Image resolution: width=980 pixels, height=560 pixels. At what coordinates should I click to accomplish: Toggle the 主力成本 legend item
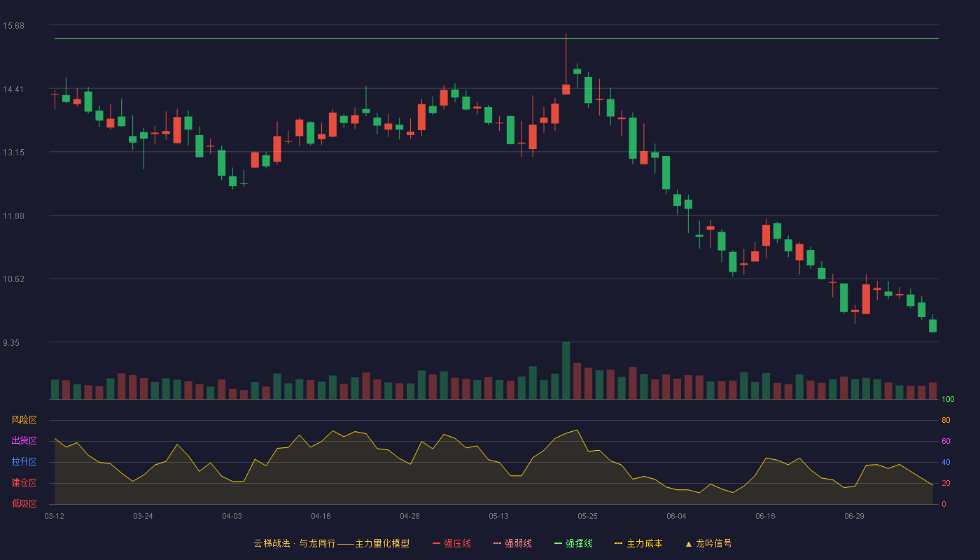tap(638, 543)
